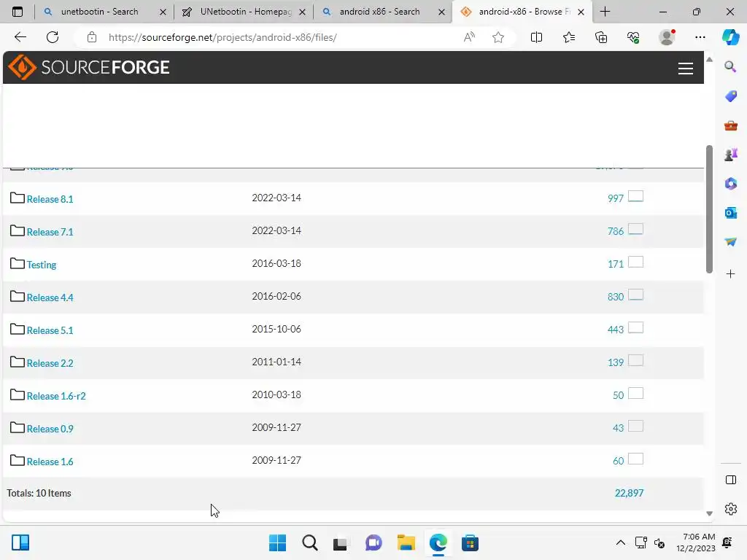Show hidden system tray icons

620,542
